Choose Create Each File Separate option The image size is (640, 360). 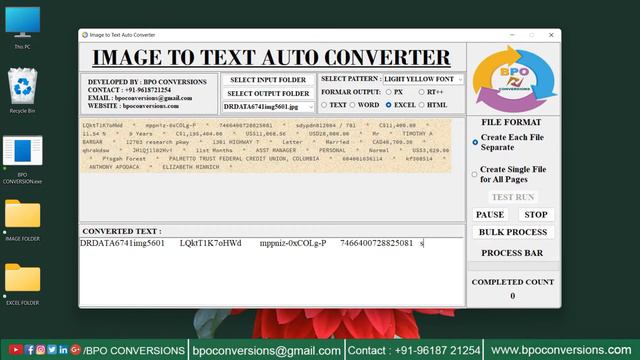pos(475,142)
